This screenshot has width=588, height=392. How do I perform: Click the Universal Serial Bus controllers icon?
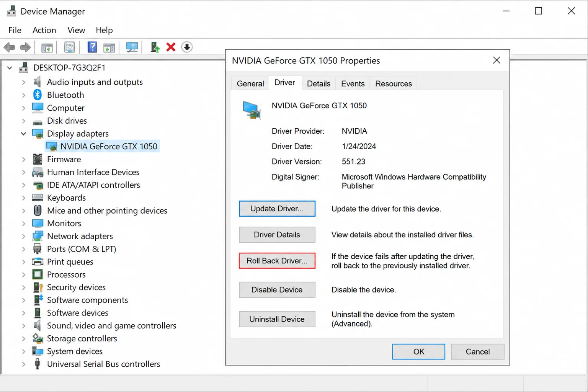coord(37,364)
